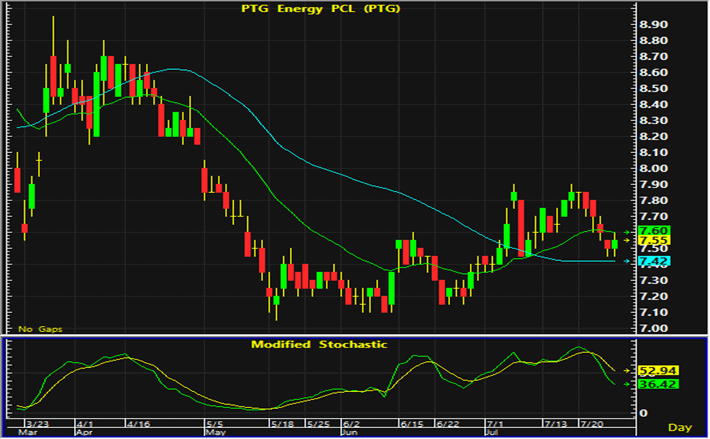Click the 5/5 date label
The height and width of the screenshot is (439, 710).
click(215, 424)
